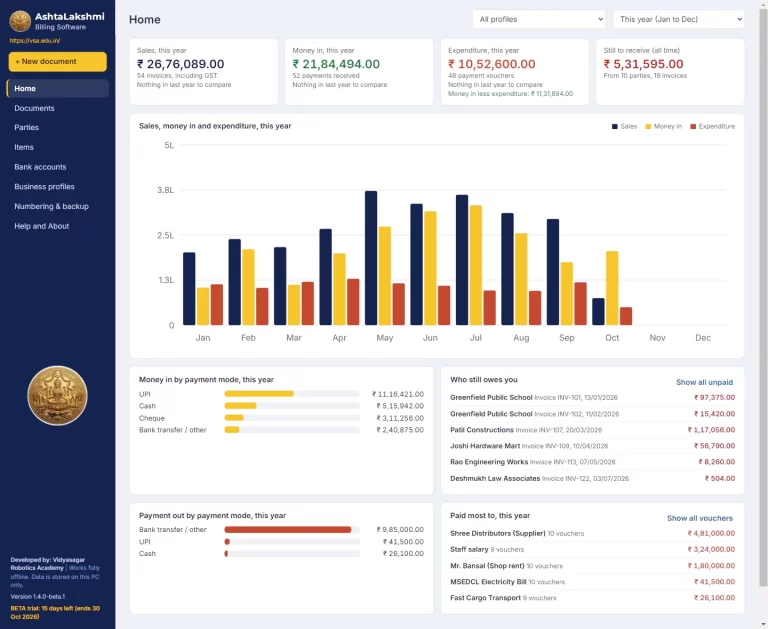Screen dimensions: 768x629
Task: Click Joshi Hardware Mart invoice row
Action: coord(592,446)
